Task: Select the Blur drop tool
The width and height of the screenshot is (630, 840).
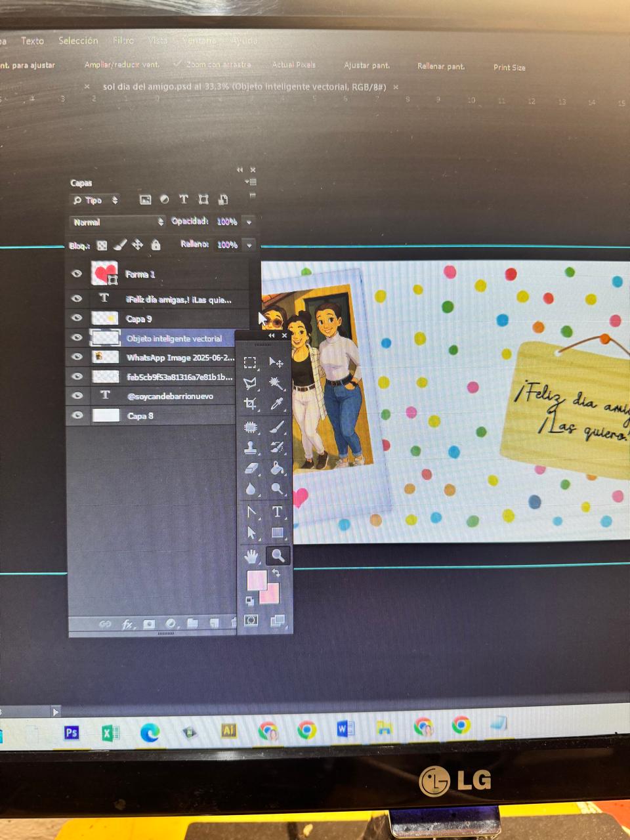Action: (251, 489)
